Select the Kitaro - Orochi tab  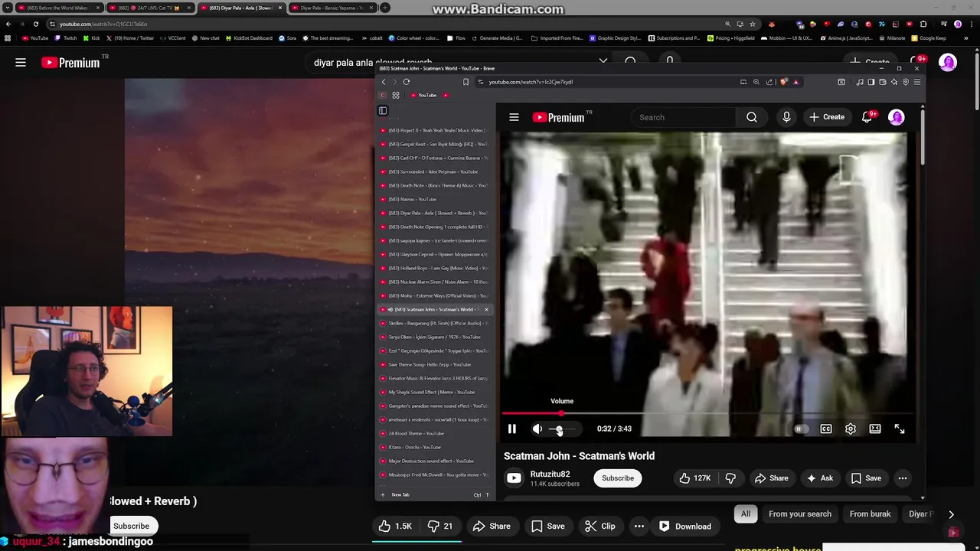[x=434, y=447]
